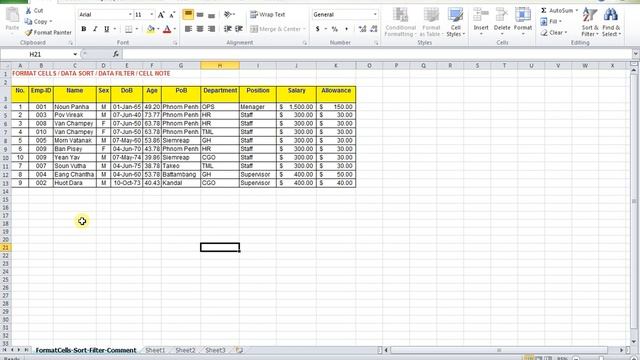Toggle Italic formatting
Screen dimensions: 640x360
tap(95, 29)
